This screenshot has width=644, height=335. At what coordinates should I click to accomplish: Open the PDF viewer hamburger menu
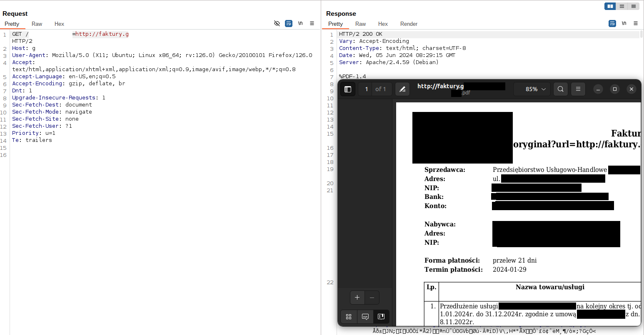pyautogui.click(x=578, y=89)
